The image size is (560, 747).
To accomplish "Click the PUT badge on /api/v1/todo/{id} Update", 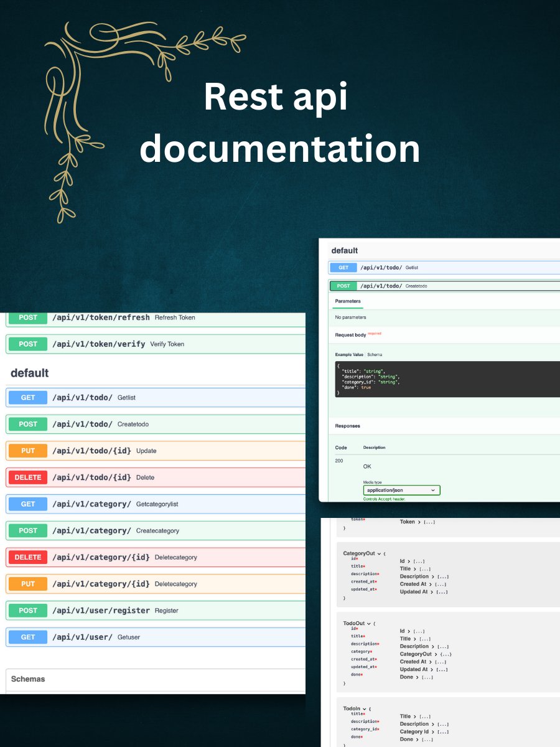I will point(27,451).
